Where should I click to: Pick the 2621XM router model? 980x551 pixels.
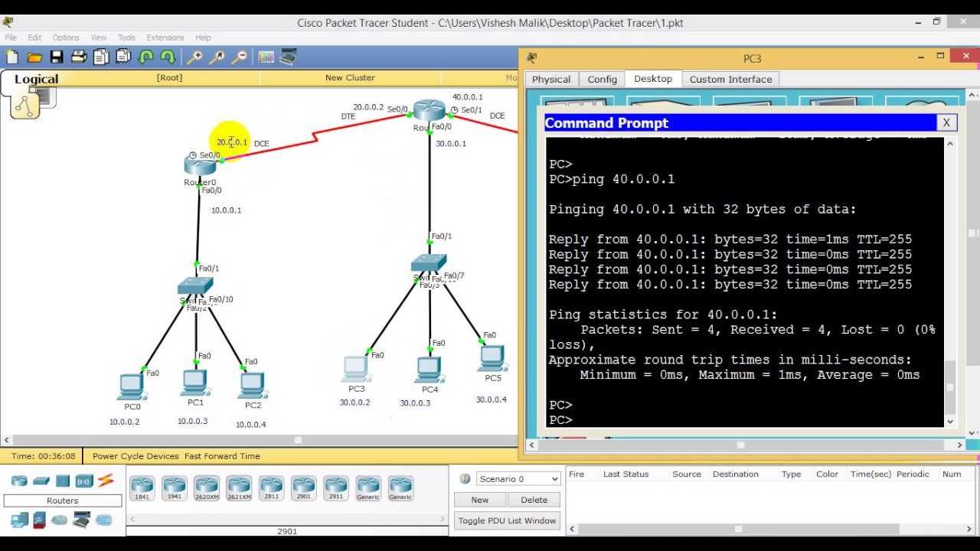(x=239, y=487)
